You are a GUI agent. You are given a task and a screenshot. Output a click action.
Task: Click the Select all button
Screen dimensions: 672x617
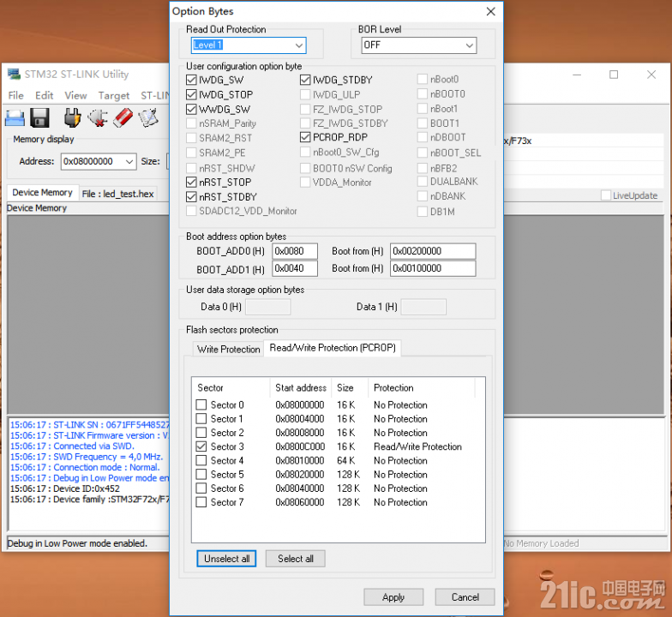tap(295, 559)
